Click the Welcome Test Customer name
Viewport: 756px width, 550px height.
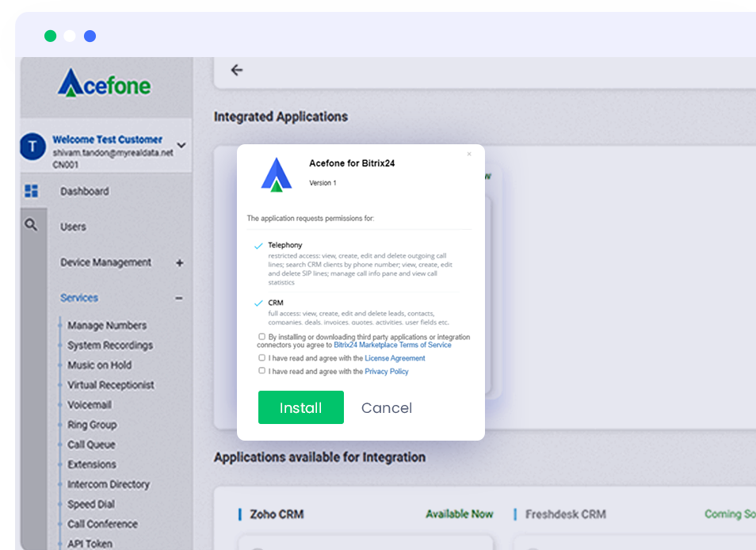click(x=108, y=139)
